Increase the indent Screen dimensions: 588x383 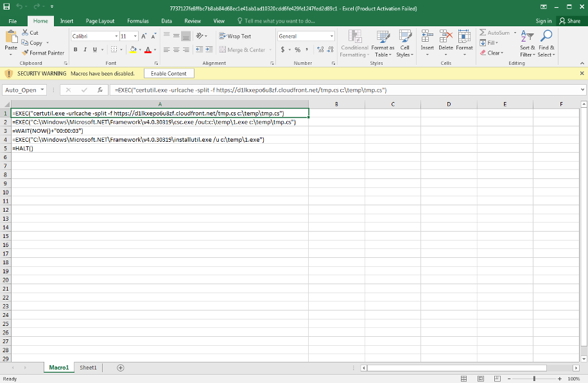tap(209, 49)
